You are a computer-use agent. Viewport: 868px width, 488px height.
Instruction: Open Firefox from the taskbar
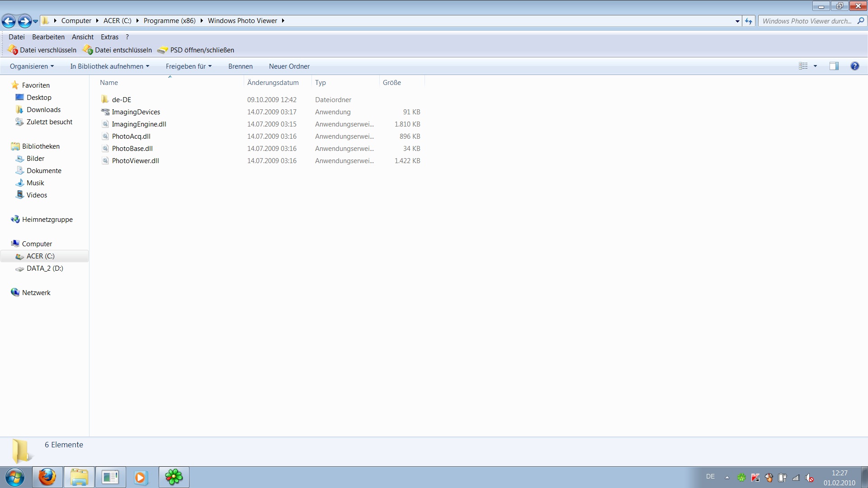click(x=47, y=477)
